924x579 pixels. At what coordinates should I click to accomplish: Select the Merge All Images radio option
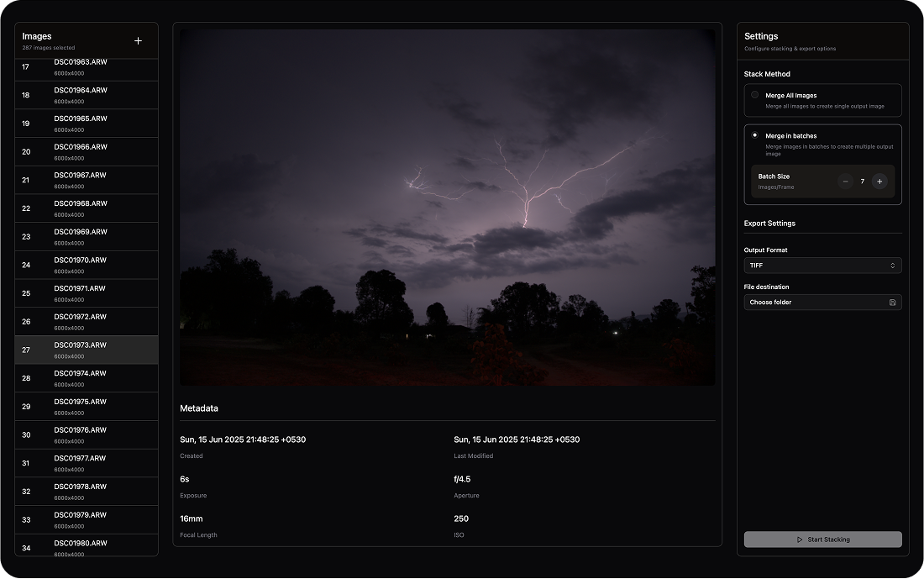click(x=755, y=95)
